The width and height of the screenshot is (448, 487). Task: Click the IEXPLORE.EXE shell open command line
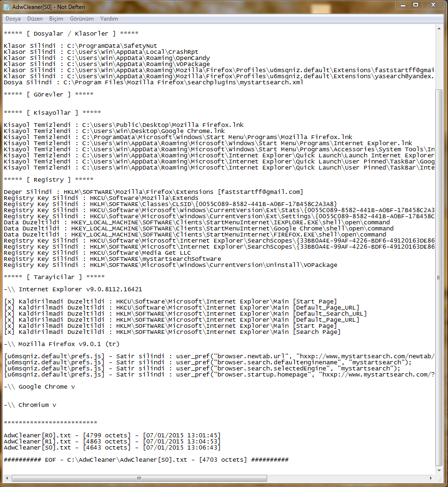pyautogui.click(x=197, y=222)
